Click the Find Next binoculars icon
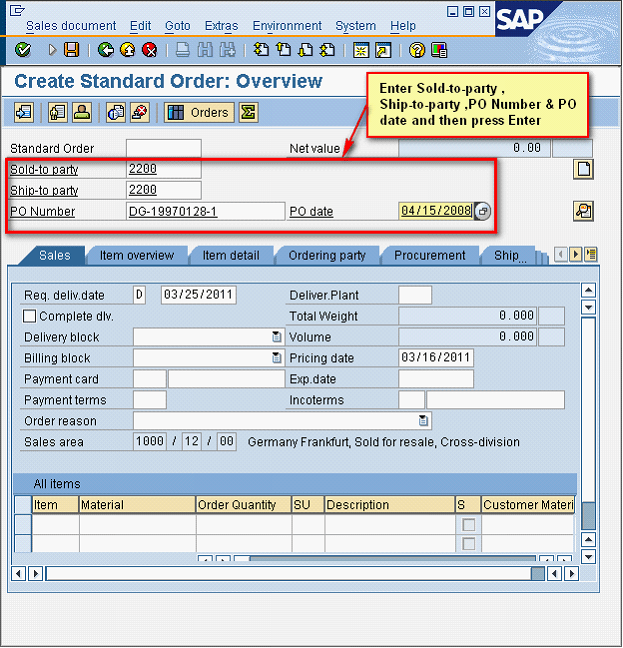This screenshot has height=648, width=623. (227, 50)
